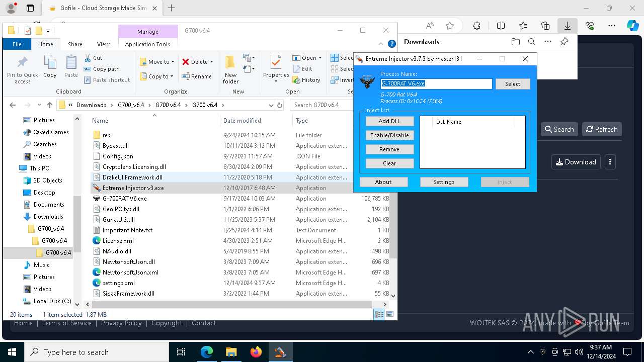Click the Name column header

coord(100,121)
